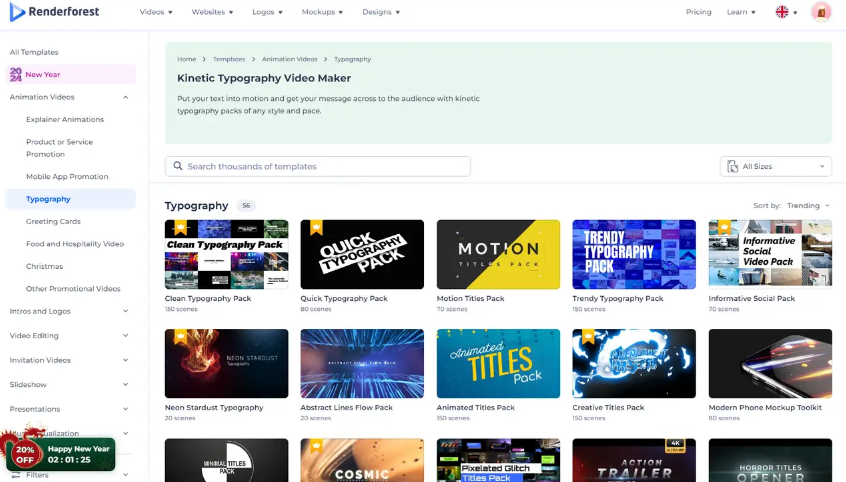
Task: Open the Trendy Typography Pack thumbnail
Action: coord(634,254)
